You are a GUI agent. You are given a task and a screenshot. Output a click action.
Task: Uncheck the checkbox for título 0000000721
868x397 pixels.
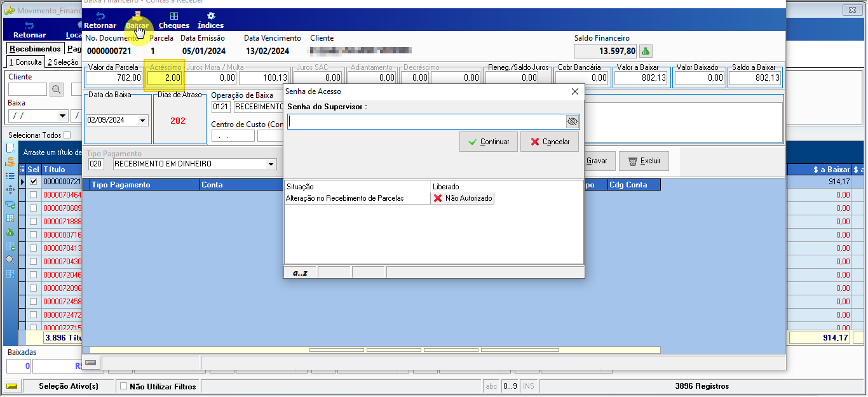click(x=34, y=182)
